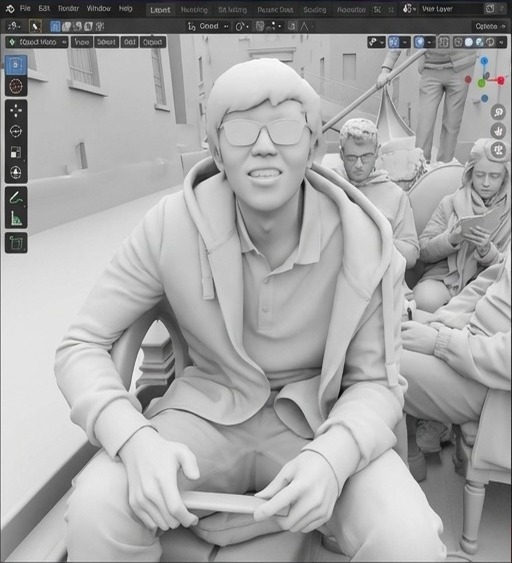Toggle viewport overlays visibility

point(419,42)
